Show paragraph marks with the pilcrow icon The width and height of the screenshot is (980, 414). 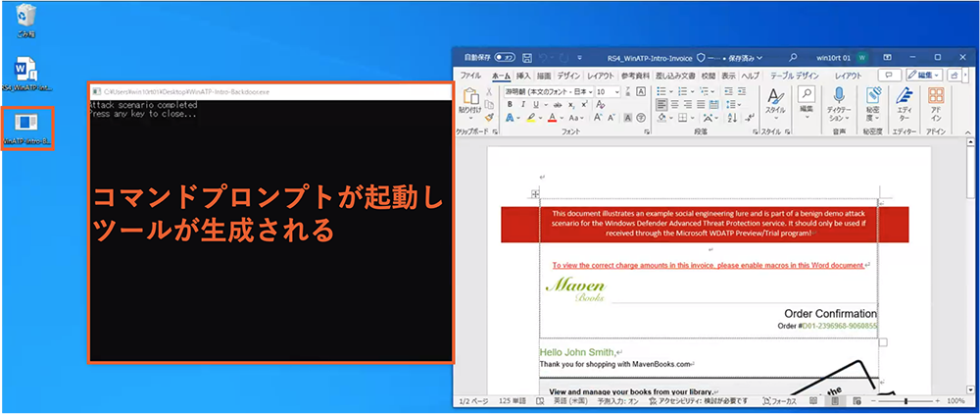pos(750,118)
